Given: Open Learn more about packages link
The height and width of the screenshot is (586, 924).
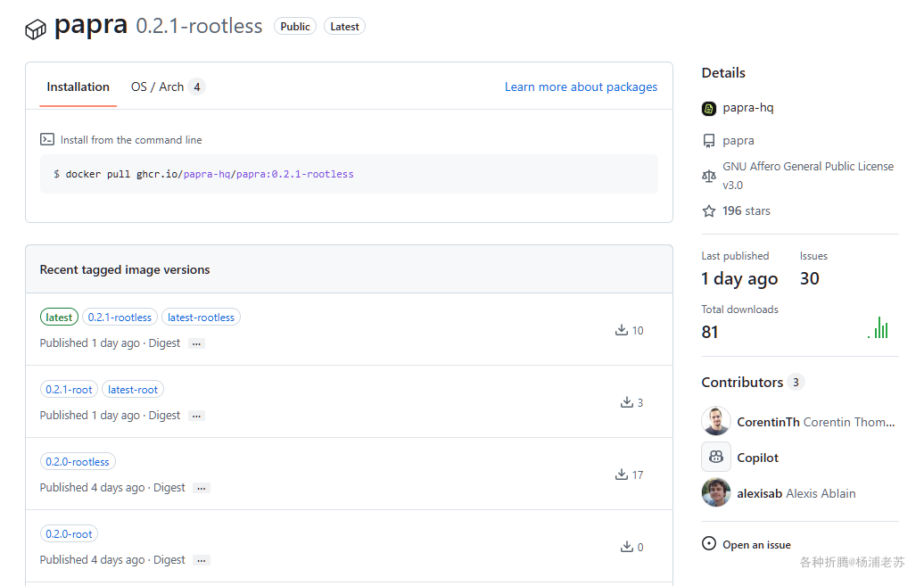Looking at the screenshot, I should click(581, 87).
